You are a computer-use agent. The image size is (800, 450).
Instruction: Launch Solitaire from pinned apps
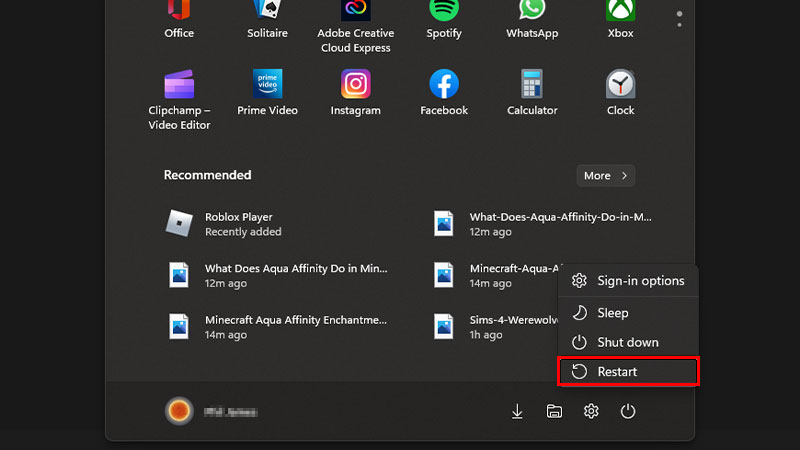tap(267, 19)
